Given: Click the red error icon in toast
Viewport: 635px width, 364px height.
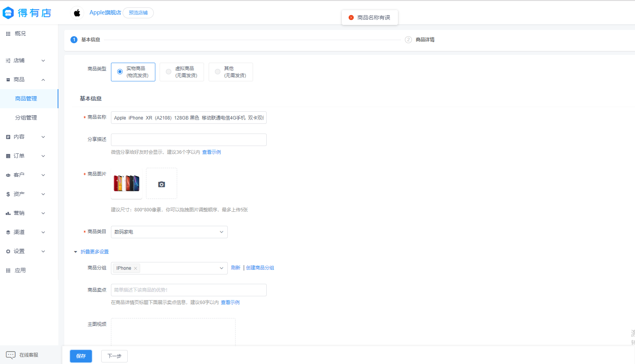Looking at the screenshot, I should click(351, 18).
